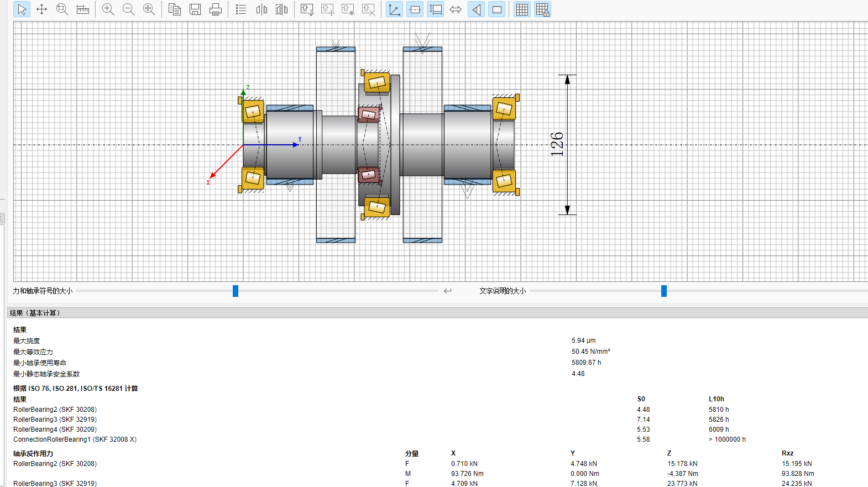Select the measure ruler tool
This screenshot has width=868, height=487.
pyautogui.click(x=83, y=9)
